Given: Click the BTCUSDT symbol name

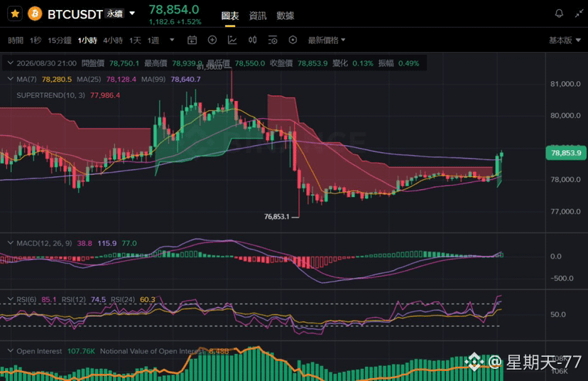Looking at the screenshot, I should 75,14.
